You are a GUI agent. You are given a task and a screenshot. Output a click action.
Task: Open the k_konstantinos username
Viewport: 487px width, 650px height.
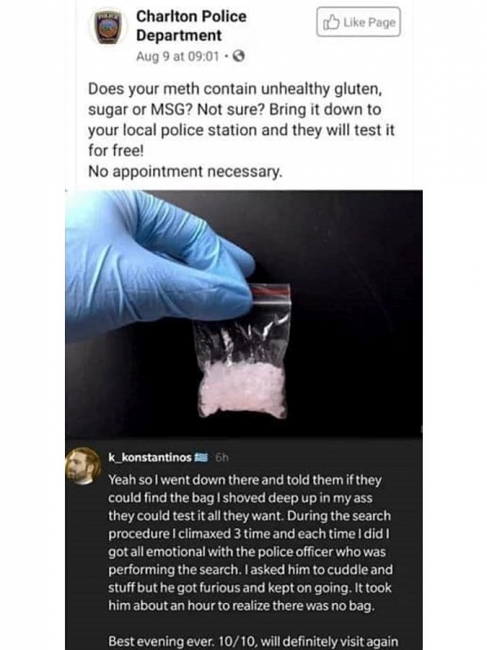pos(150,457)
